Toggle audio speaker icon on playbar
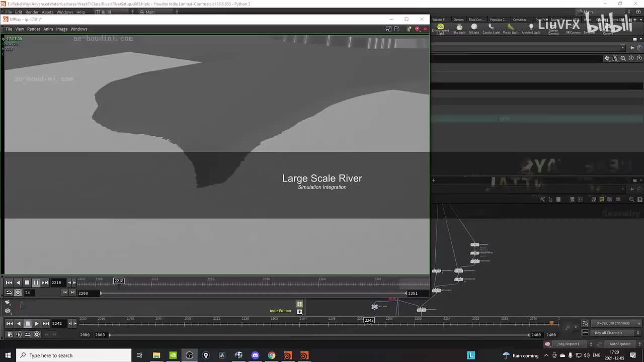 (19, 334)
